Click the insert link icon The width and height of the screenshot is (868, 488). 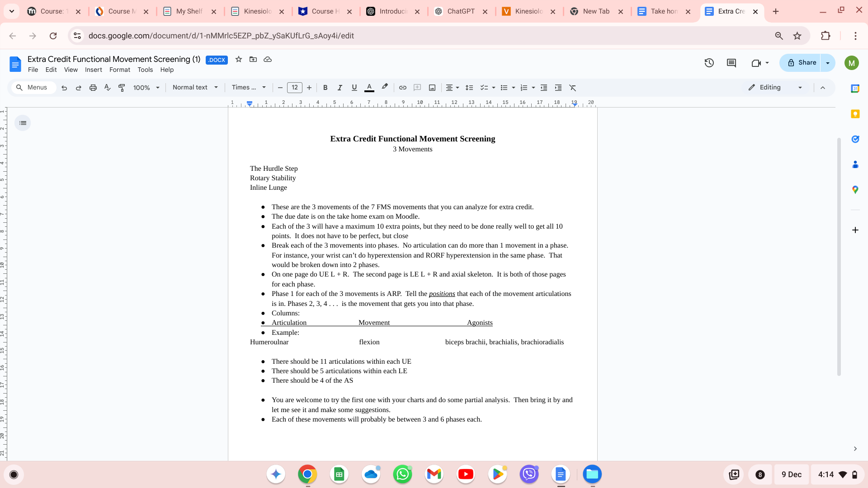402,88
